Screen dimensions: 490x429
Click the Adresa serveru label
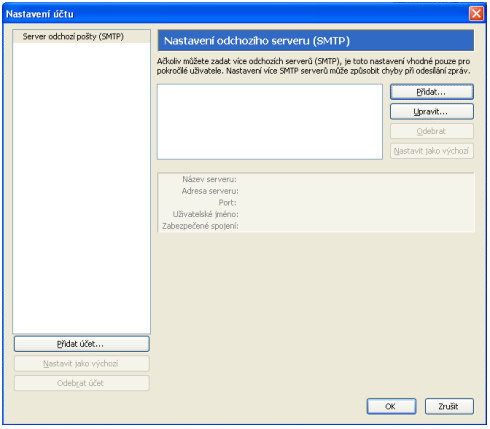click(x=210, y=191)
